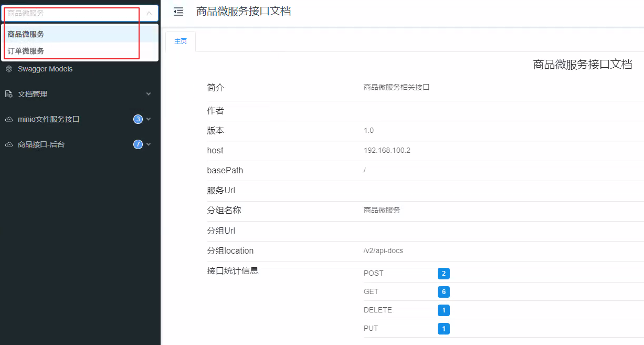
Task: Click the 商品接口-后台 cloud icon
Action: [x=8, y=144]
